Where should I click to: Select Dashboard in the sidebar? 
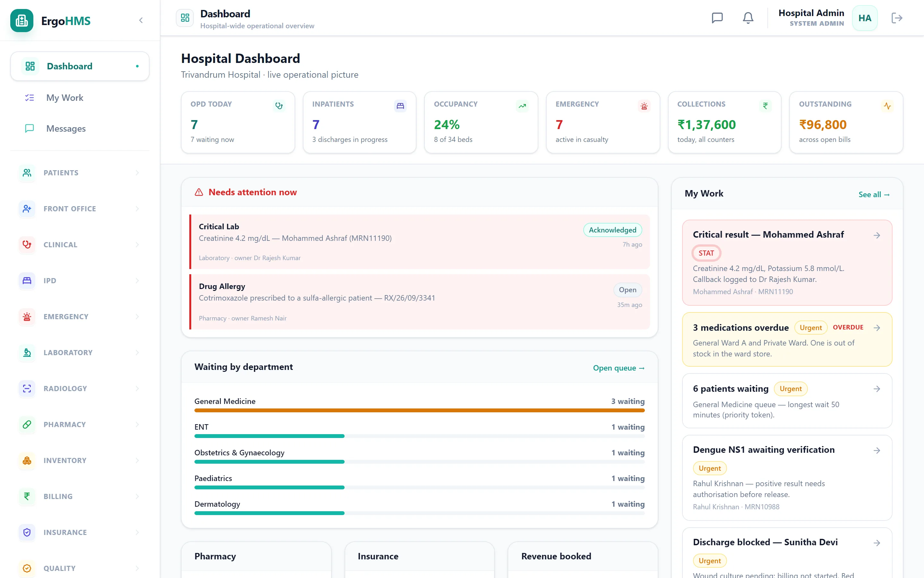click(80, 66)
